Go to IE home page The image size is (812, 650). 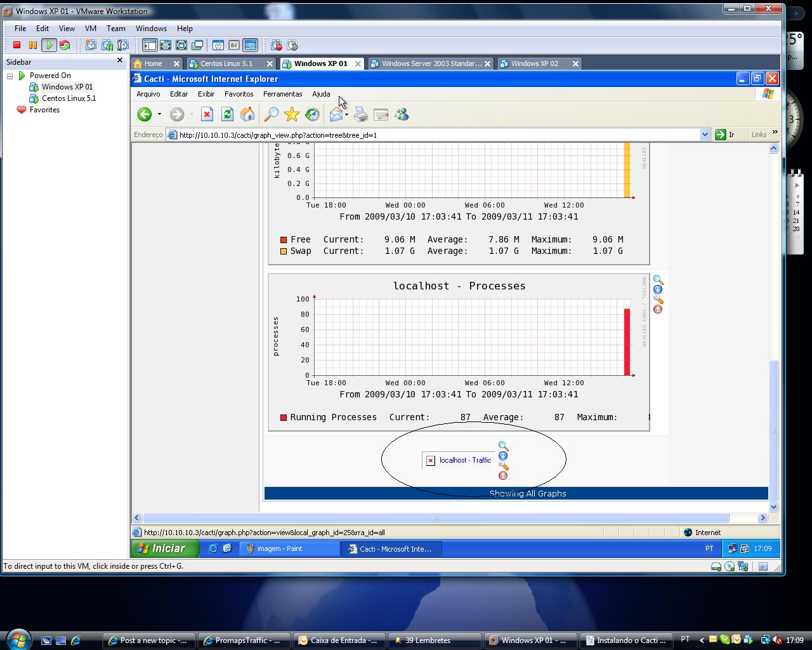(247, 114)
